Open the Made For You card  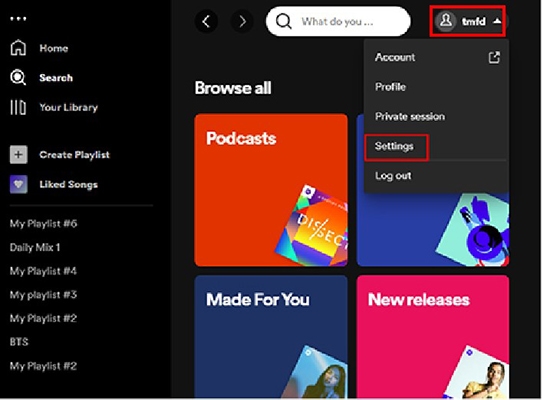click(x=271, y=337)
